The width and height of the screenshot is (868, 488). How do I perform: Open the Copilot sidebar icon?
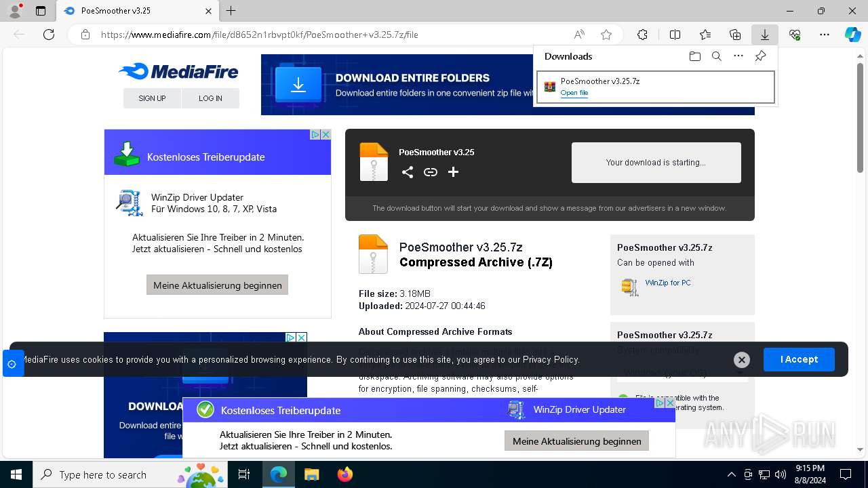(852, 35)
